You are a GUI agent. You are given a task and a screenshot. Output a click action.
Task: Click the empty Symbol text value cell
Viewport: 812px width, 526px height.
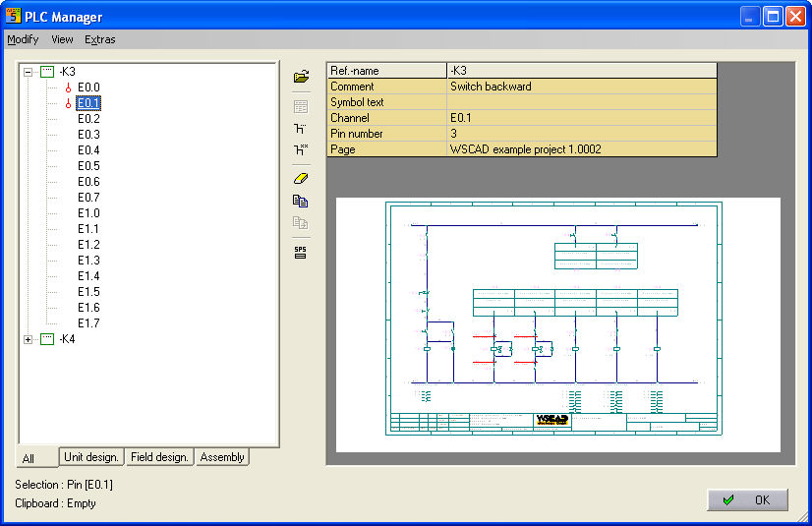[x=582, y=102]
